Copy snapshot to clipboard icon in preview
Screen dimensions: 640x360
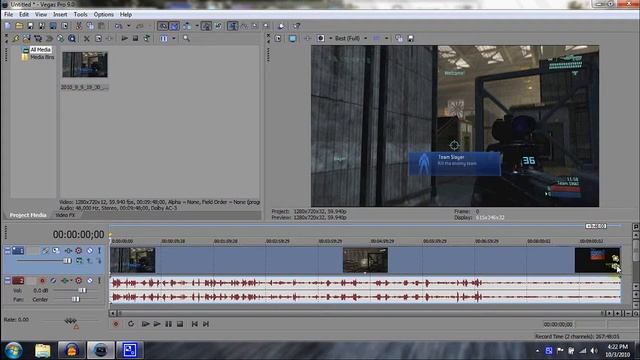pos(399,38)
